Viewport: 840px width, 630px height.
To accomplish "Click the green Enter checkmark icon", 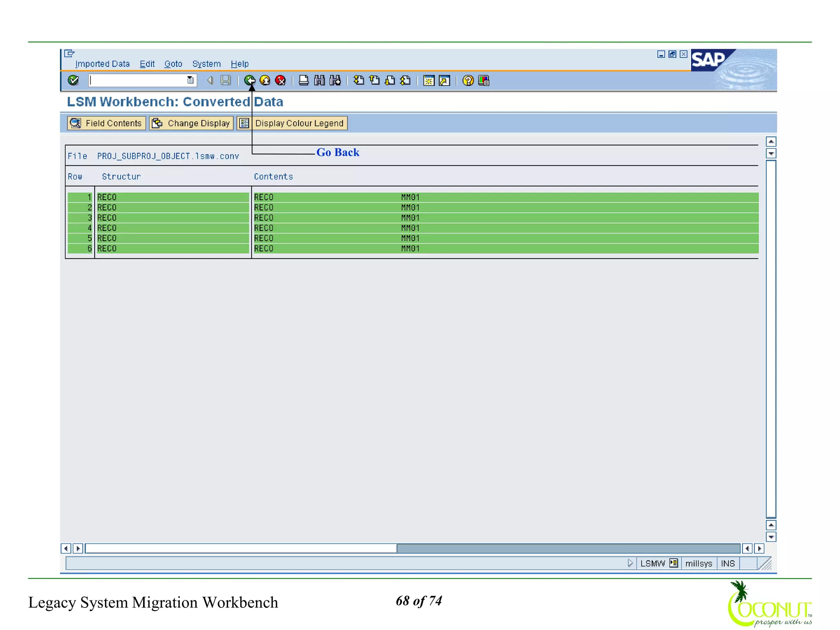I will tap(73, 80).
